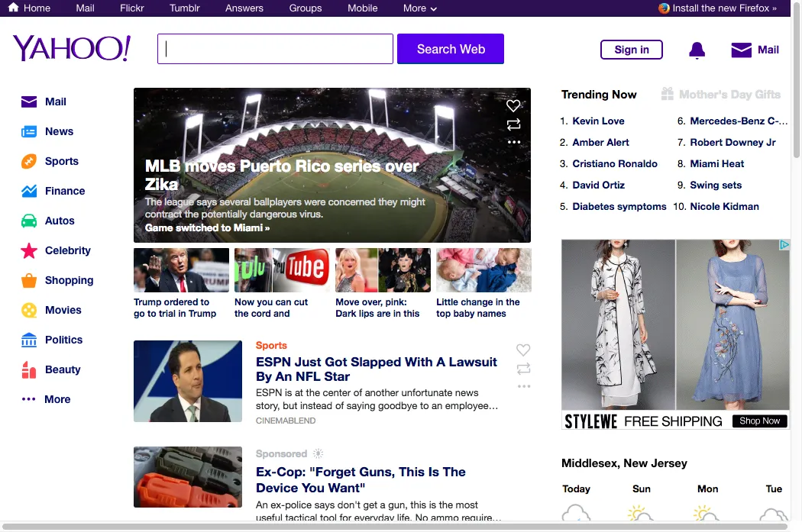Open Mobile in top navigation bar
The height and width of the screenshot is (532, 802).
click(x=363, y=8)
